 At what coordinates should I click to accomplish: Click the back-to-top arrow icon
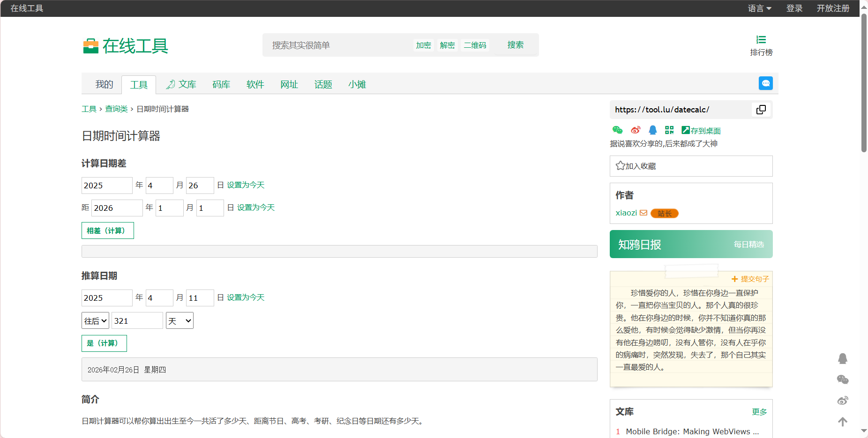842,422
